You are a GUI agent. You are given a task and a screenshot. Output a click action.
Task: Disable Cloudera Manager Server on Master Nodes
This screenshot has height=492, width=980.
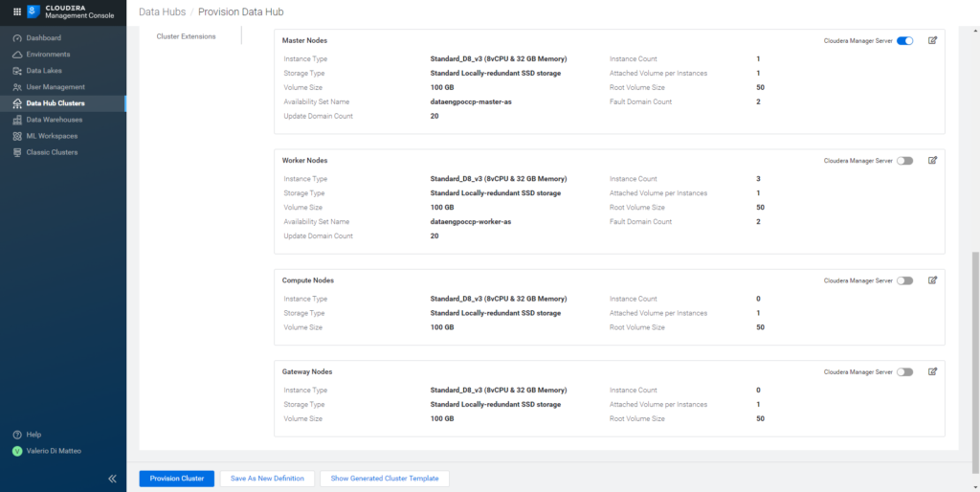point(905,40)
